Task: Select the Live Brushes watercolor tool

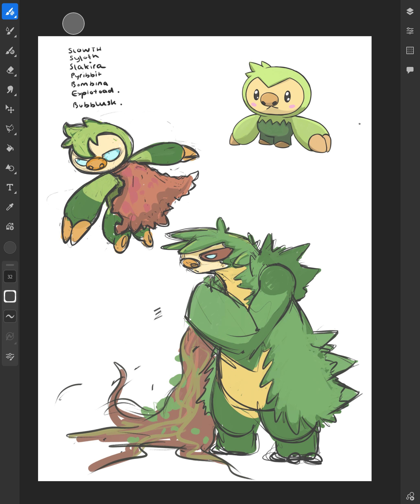Action: click(x=10, y=31)
